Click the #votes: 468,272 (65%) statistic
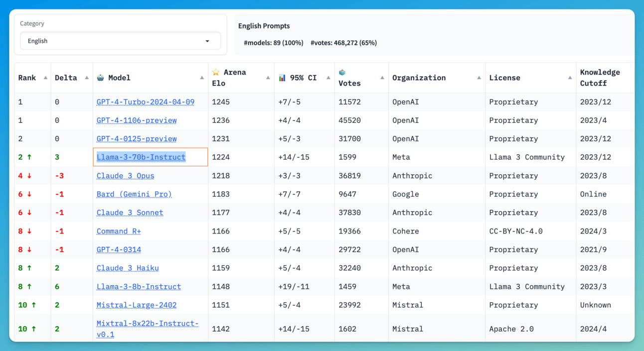 343,43
